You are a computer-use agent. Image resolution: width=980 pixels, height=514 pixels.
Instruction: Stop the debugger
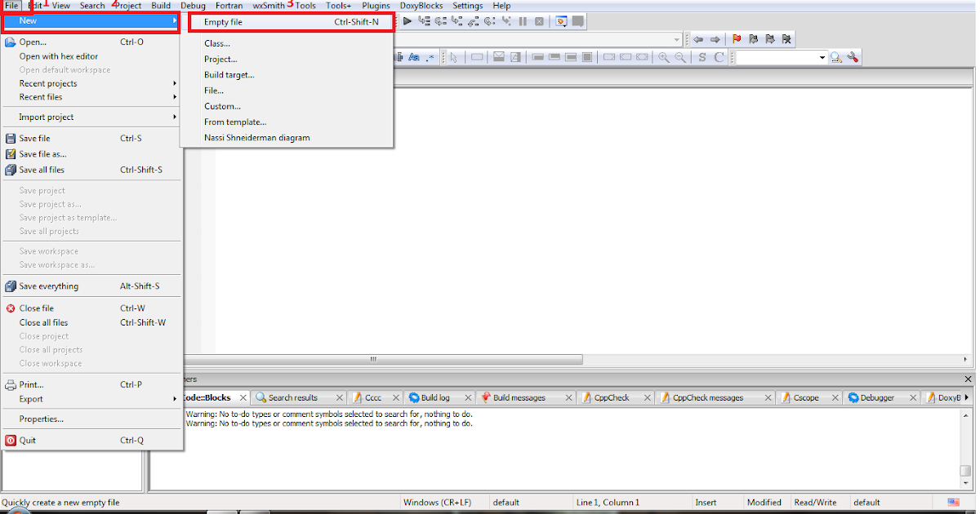(539, 21)
